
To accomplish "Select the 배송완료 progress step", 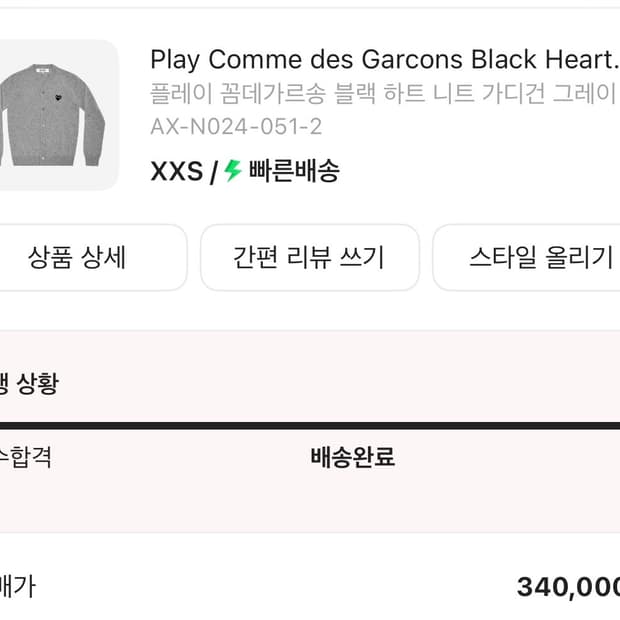I will click(352, 458).
